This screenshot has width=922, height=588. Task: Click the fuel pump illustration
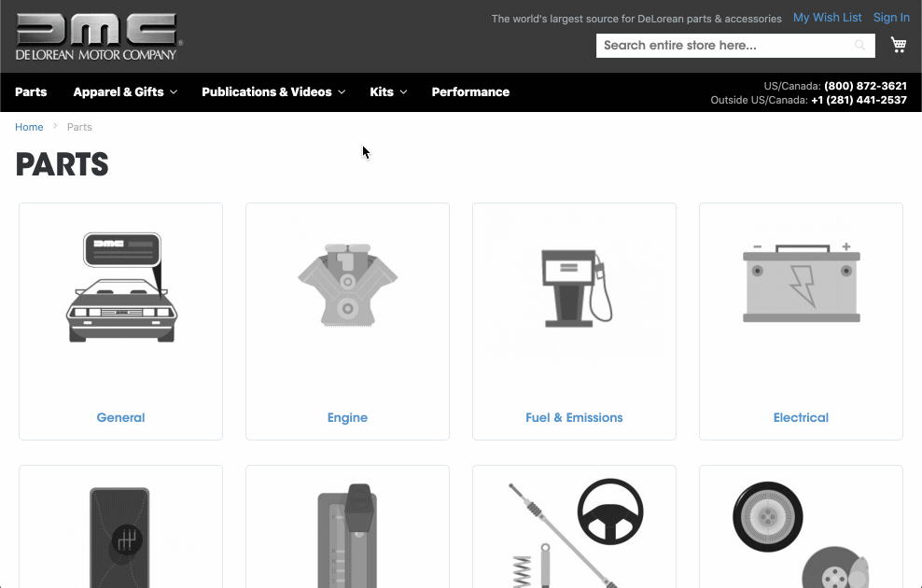577,288
